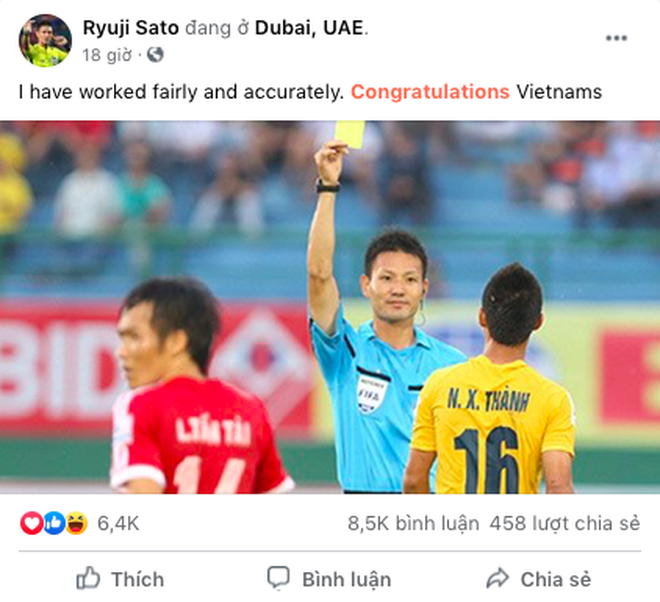Image resolution: width=660 pixels, height=602 pixels.
Task: View the 458 lượt chia sẻ shares
Action: point(564,524)
